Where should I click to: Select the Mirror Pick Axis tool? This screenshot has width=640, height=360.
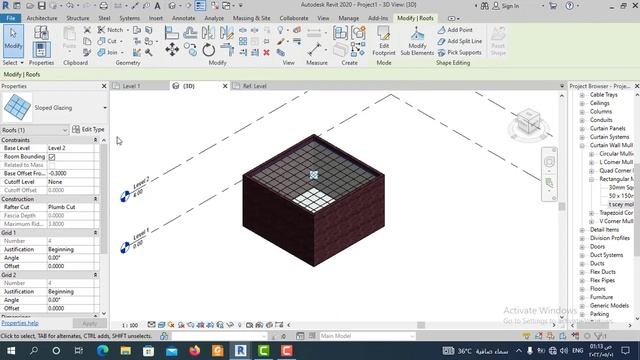click(208, 33)
